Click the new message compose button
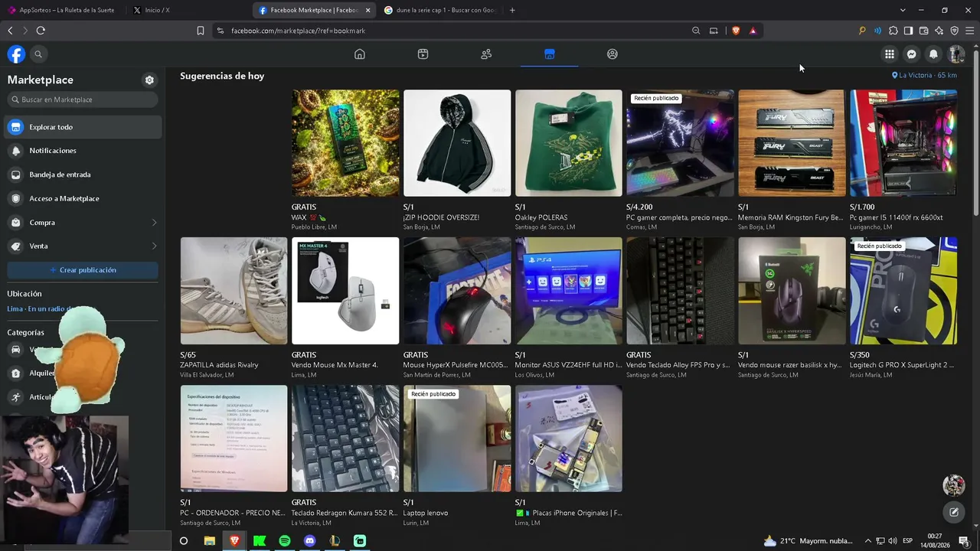980x551 pixels. (x=954, y=512)
